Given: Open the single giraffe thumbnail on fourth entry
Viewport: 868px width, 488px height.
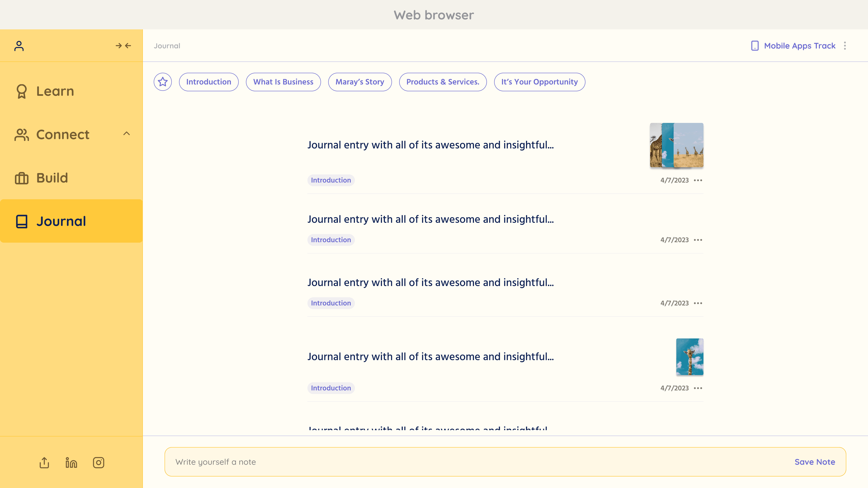Looking at the screenshot, I should (x=690, y=357).
